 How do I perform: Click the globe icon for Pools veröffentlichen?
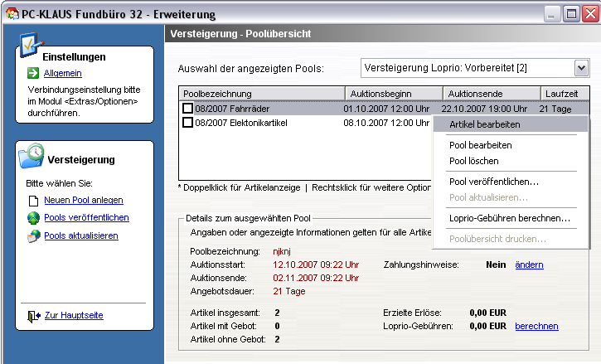tap(33, 218)
